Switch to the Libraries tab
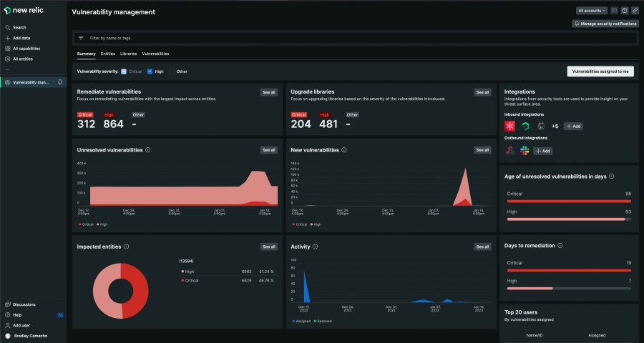644x343 pixels. [x=128, y=54]
